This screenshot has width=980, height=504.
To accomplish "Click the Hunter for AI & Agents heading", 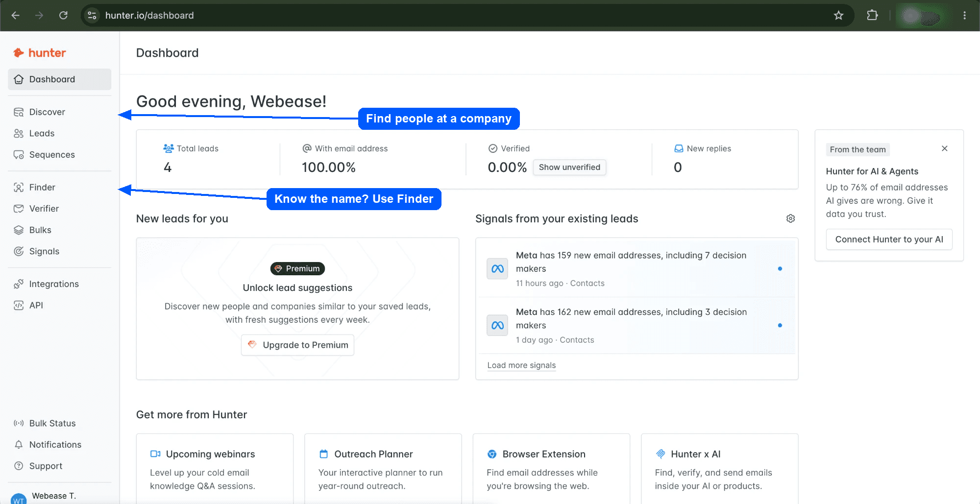I will tap(872, 171).
